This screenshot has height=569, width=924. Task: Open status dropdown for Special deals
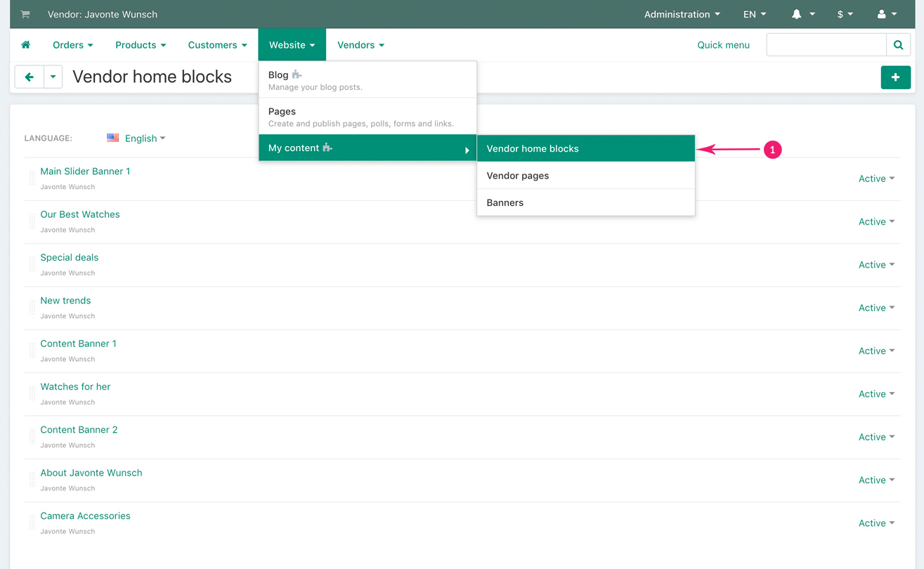[x=876, y=265]
